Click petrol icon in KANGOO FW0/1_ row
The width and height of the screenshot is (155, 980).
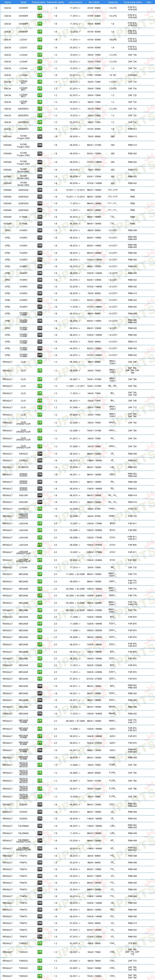(40, 509)
